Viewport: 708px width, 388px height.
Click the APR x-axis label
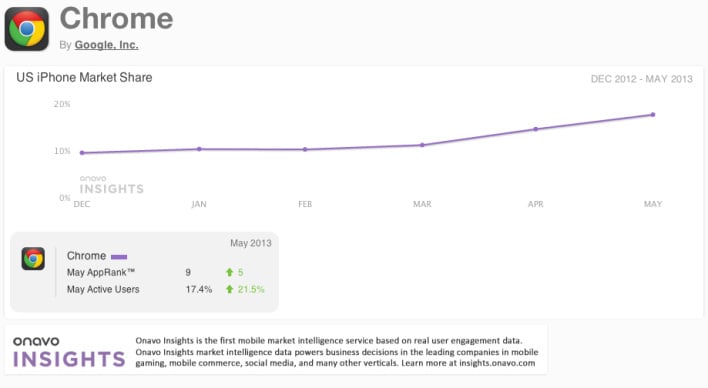click(536, 204)
